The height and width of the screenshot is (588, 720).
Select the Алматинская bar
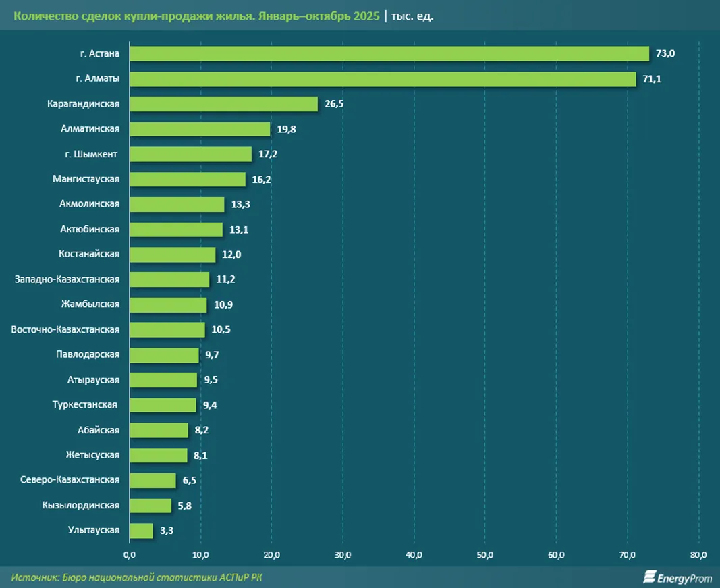coord(199,129)
